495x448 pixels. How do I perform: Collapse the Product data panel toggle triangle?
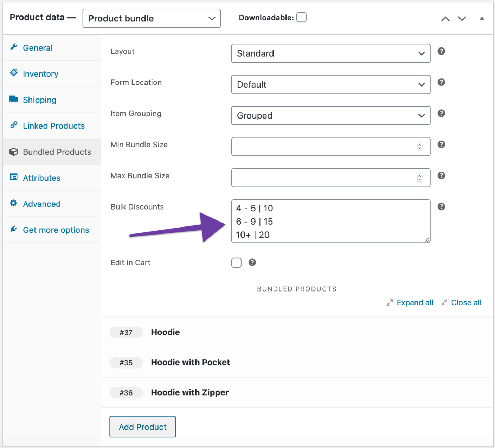click(482, 18)
